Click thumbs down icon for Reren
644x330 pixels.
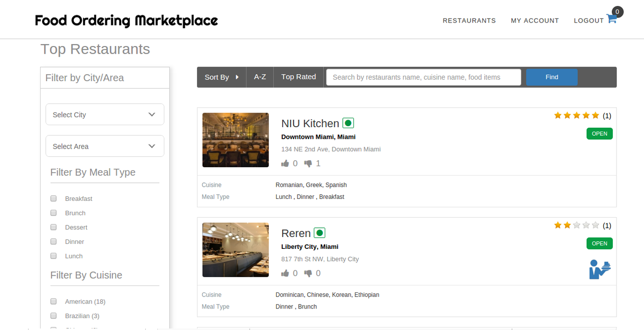pos(307,273)
